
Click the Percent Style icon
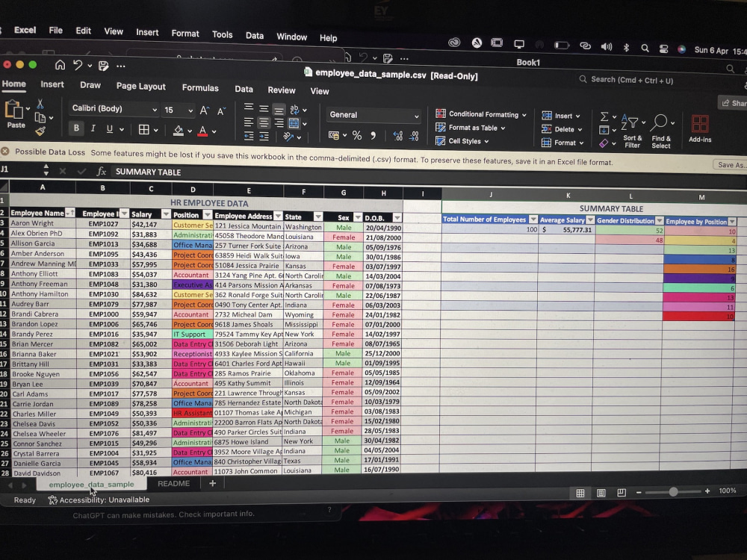[x=357, y=136]
